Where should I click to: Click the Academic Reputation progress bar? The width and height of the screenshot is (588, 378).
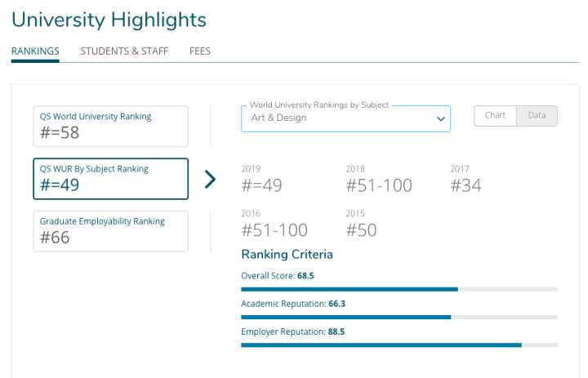click(x=399, y=317)
